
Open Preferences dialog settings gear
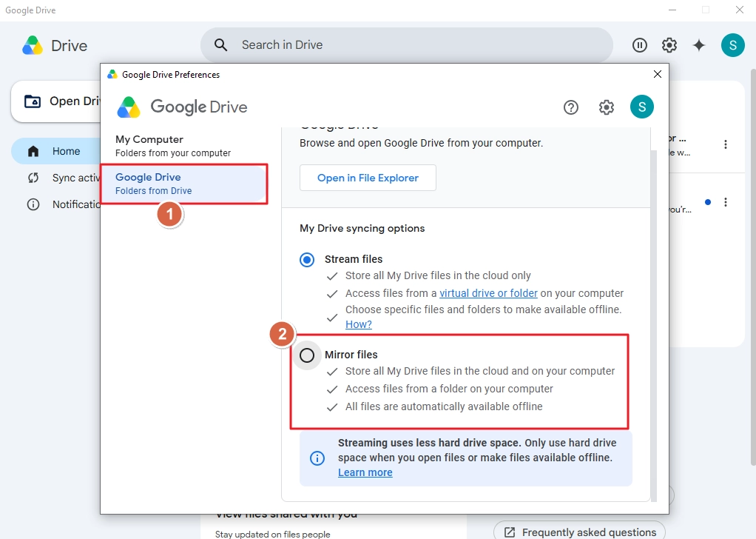coord(606,107)
